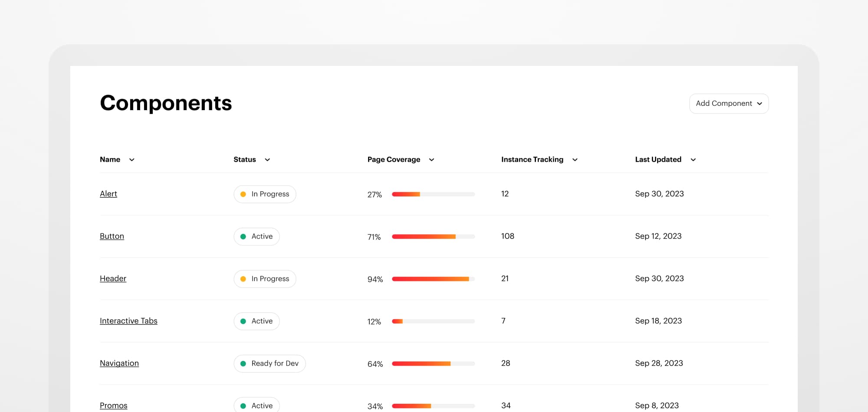Sort by the Instance Tracking column header

tap(539, 160)
